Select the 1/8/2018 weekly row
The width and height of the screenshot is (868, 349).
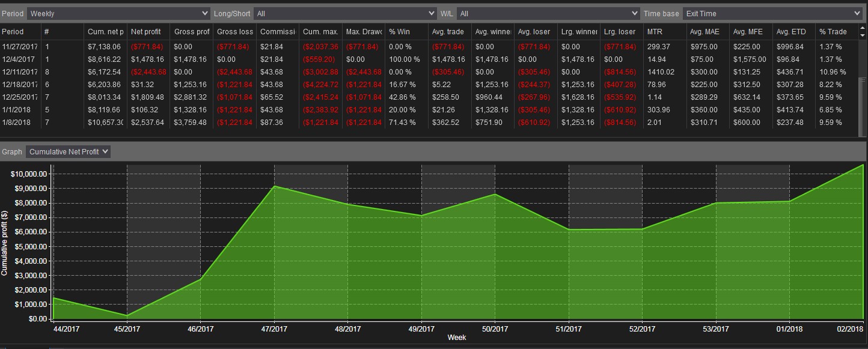[432, 122]
